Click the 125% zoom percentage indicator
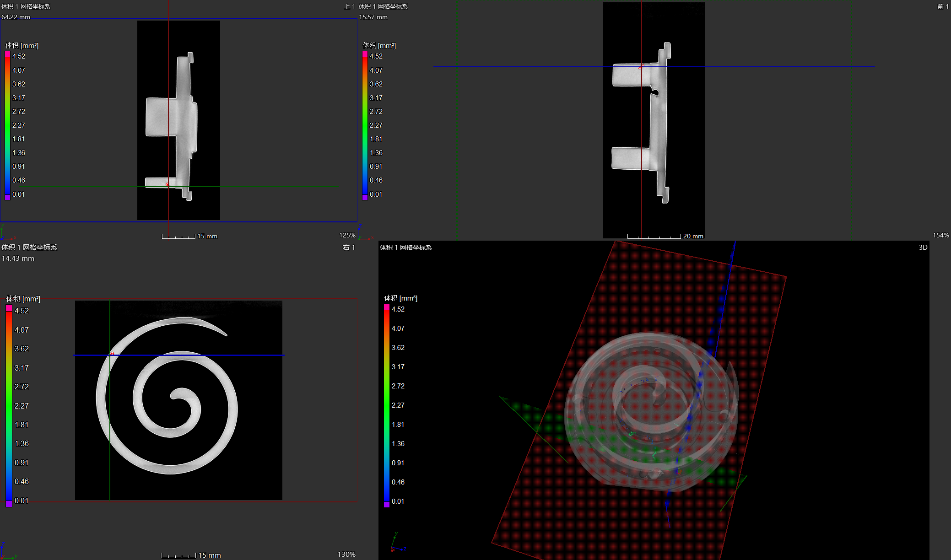Image resolution: width=951 pixels, height=560 pixels. tap(346, 235)
